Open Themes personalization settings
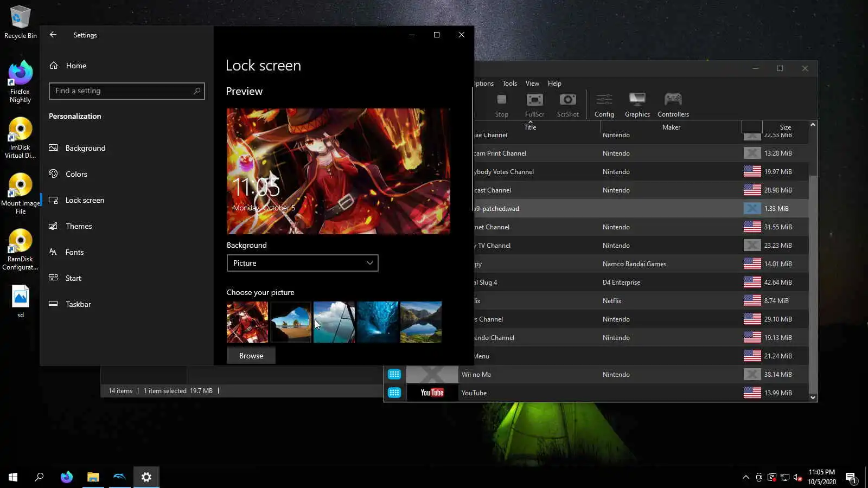868x488 pixels. click(x=79, y=226)
